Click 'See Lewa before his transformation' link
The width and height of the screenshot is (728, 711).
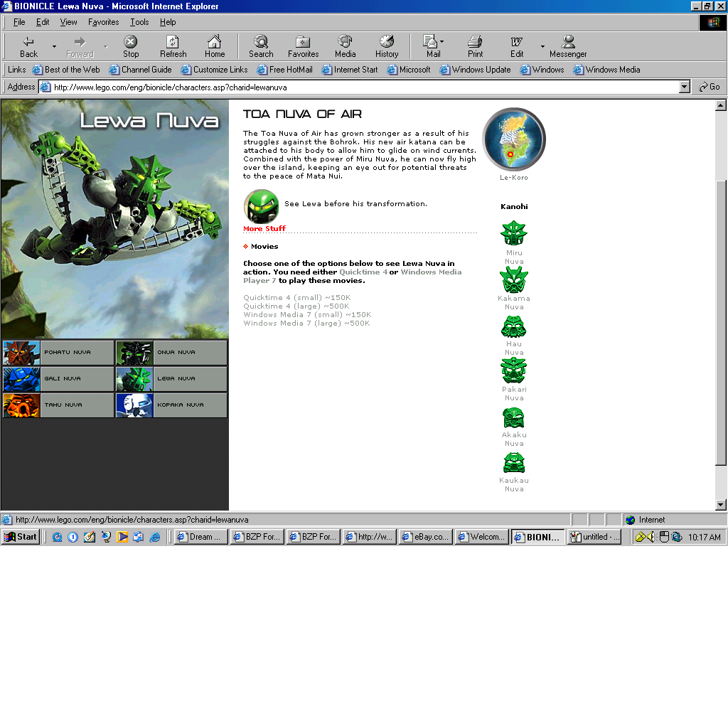pos(355,204)
